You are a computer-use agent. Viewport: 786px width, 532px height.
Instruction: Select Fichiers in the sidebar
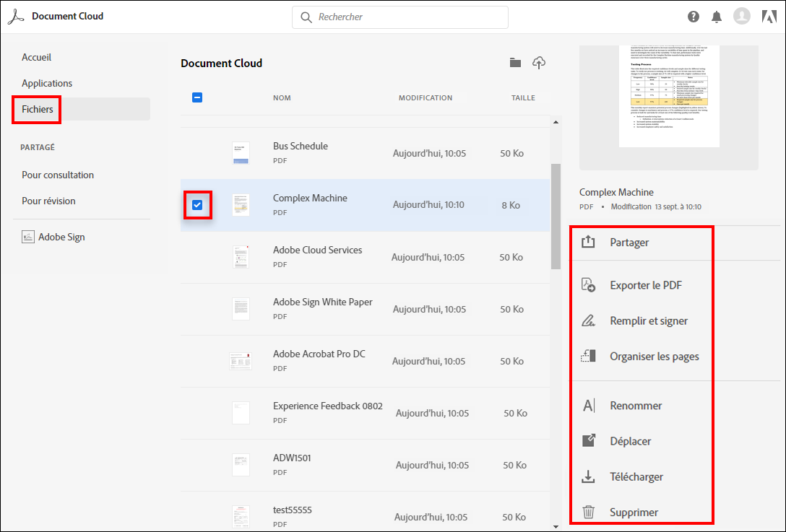coord(37,109)
